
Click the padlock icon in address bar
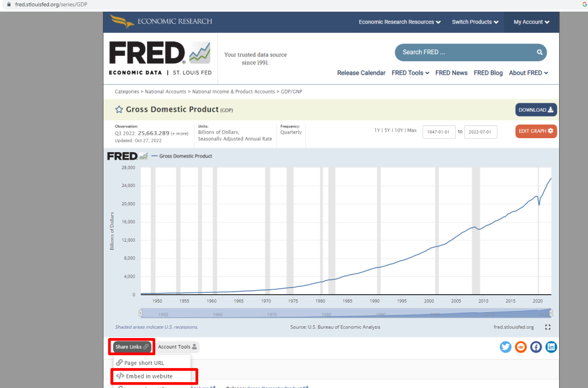tap(9, 5)
